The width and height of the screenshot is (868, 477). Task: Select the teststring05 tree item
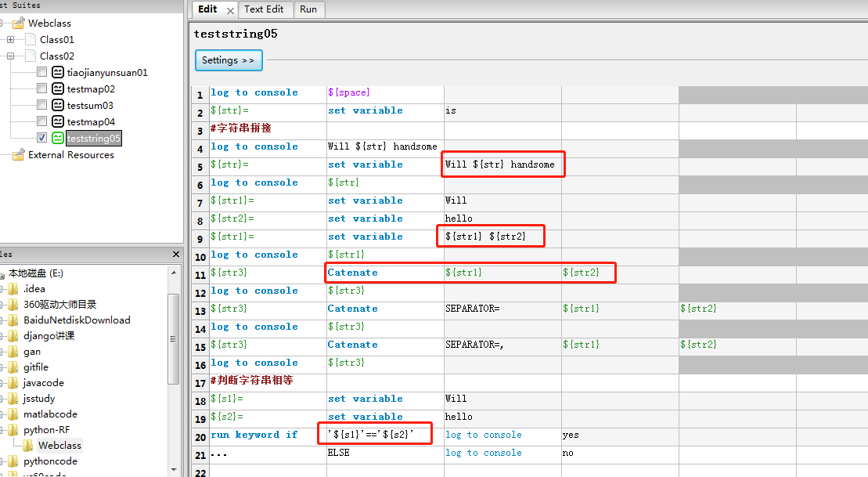[94, 139]
